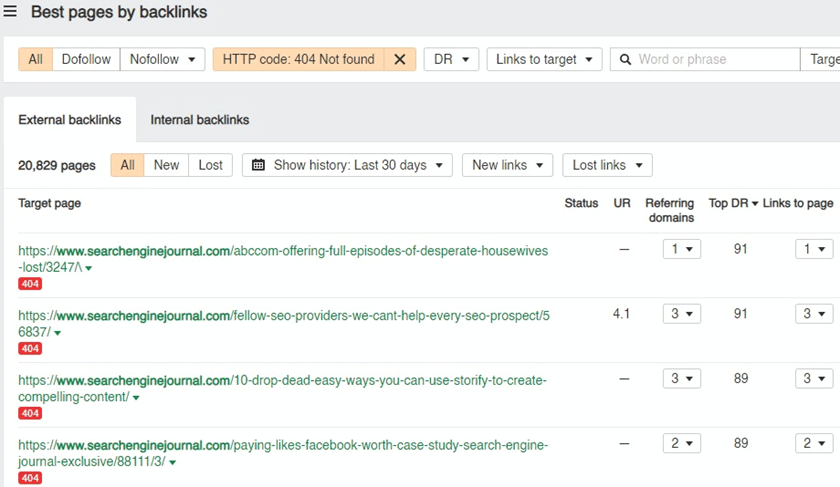The image size is (840, 487).
Task: Expand caret next to fellow-seo-providers URL
Action: pos(57,333)
